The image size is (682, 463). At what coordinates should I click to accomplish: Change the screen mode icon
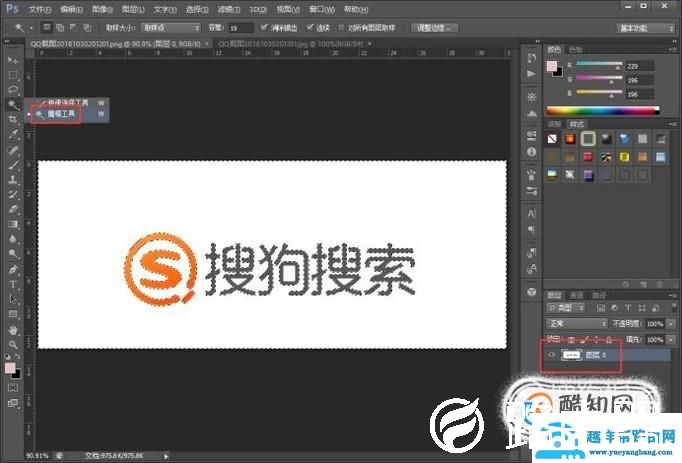pos(13,403)
